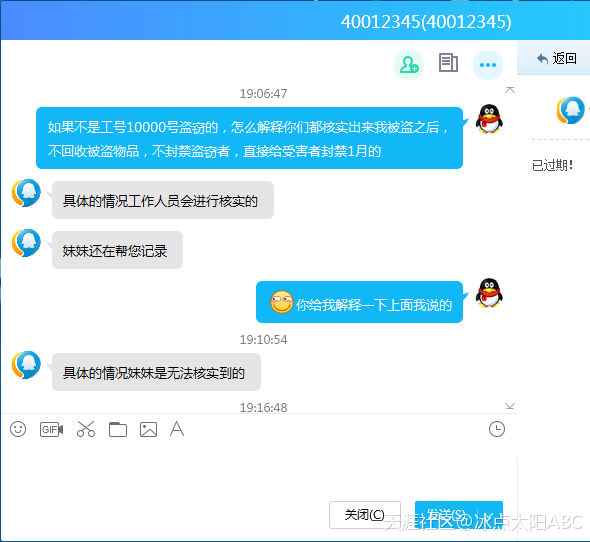Click service avatar next to 具体的情况工作人员会进行核实的

point(26,193)
